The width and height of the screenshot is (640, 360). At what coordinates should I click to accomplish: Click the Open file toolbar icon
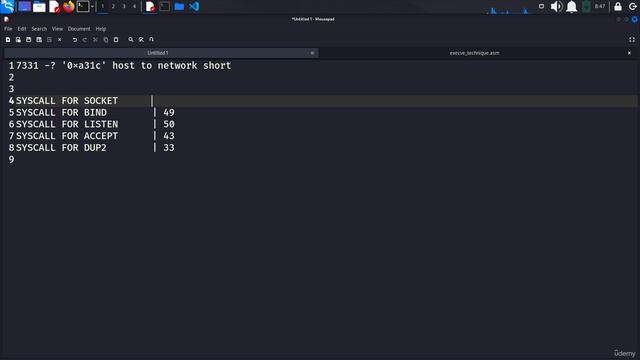(x=18, y=40)
